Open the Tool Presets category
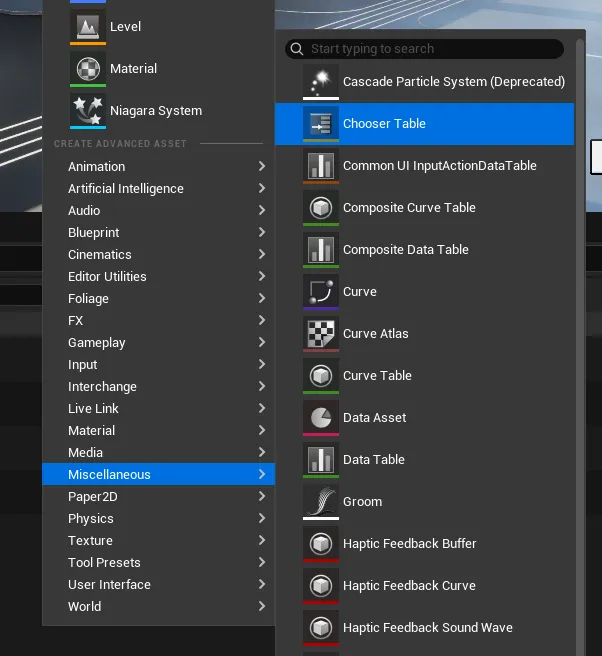The height and width of the screenshot is (656, 602). coord(159,562)
